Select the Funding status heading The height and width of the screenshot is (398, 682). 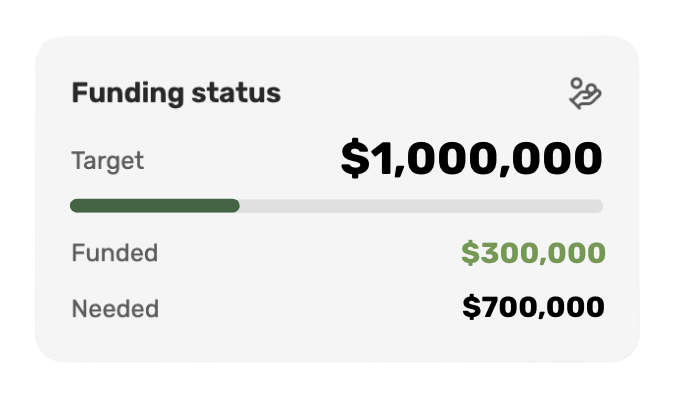(176, 93)
